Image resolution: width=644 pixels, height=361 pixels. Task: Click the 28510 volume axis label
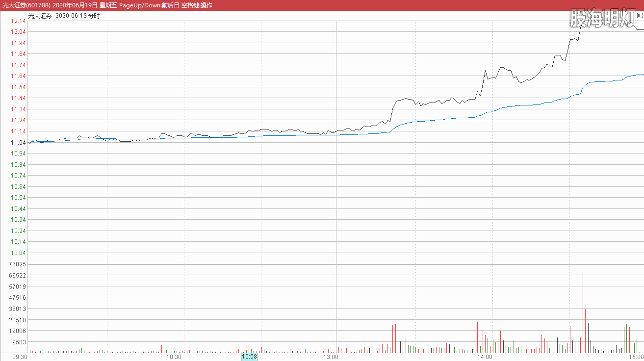pos(18,320)
